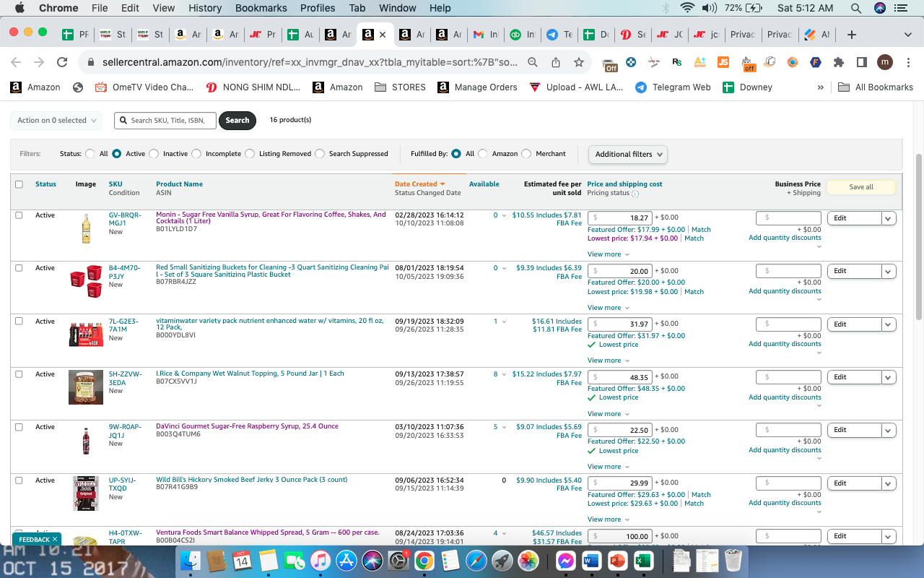Click the Search SKU, Title, ISBN field

[x=165, y=121]
